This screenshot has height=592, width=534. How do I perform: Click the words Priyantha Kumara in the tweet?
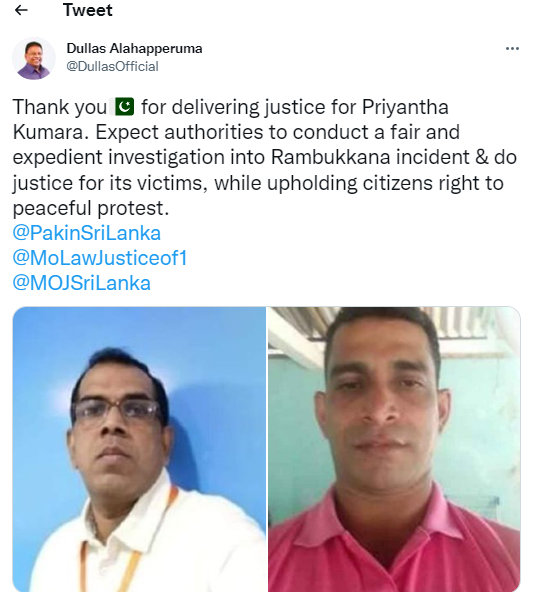(x=405, y=107)
